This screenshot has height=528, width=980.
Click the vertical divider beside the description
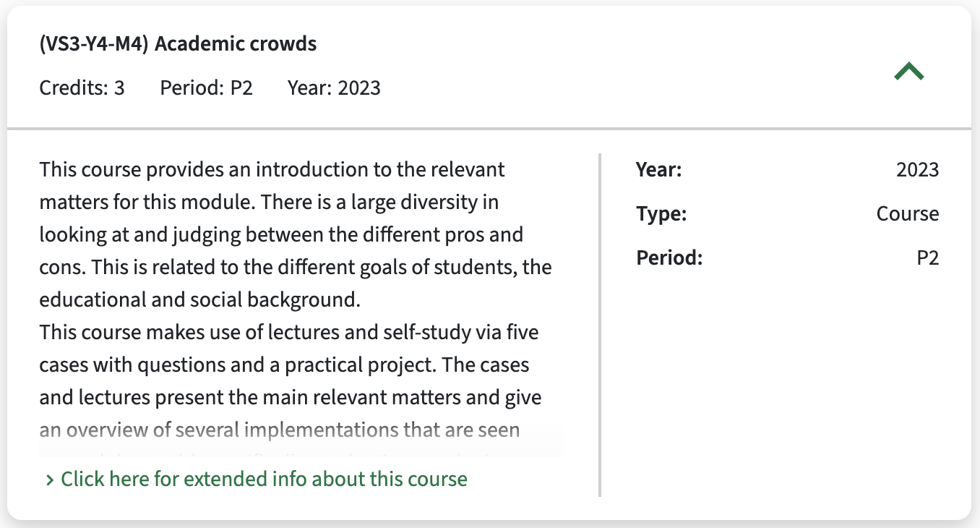tap(600, 325)
